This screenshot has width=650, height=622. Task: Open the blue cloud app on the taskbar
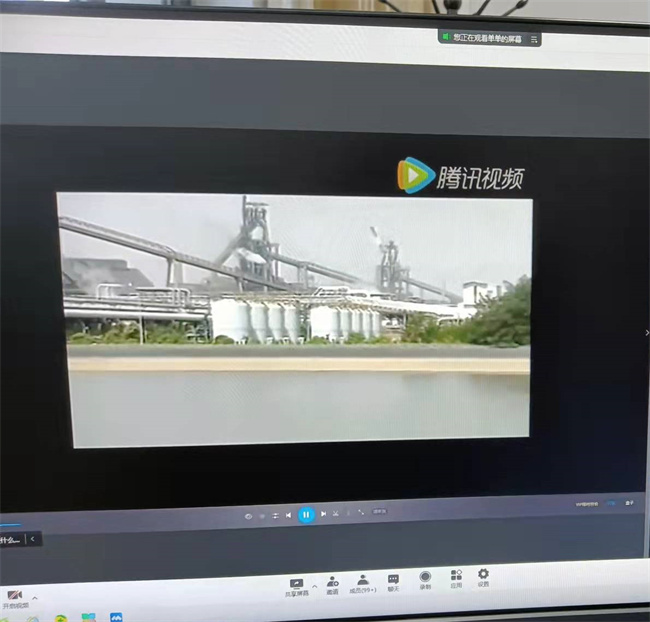pyautogui.click(x=116, y=617)
